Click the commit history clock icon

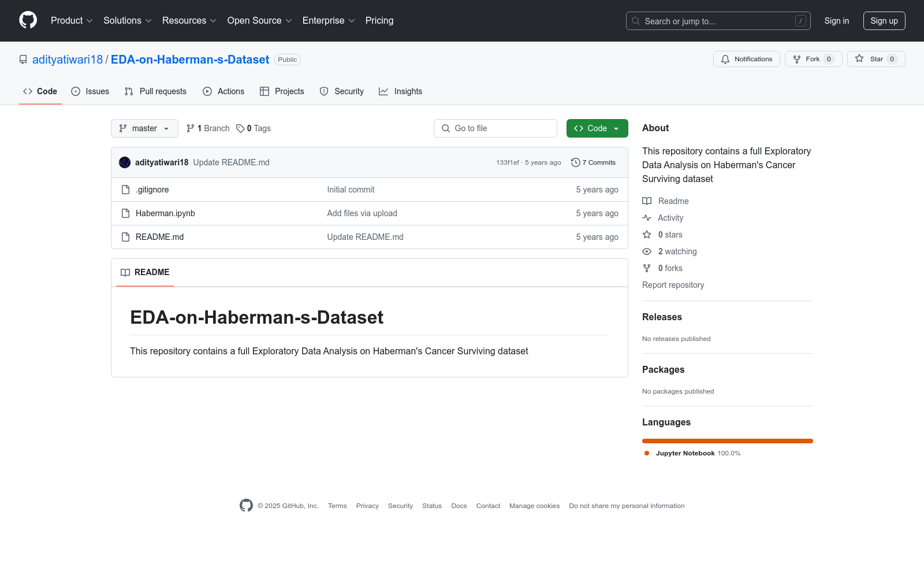[x=575, y=162]
